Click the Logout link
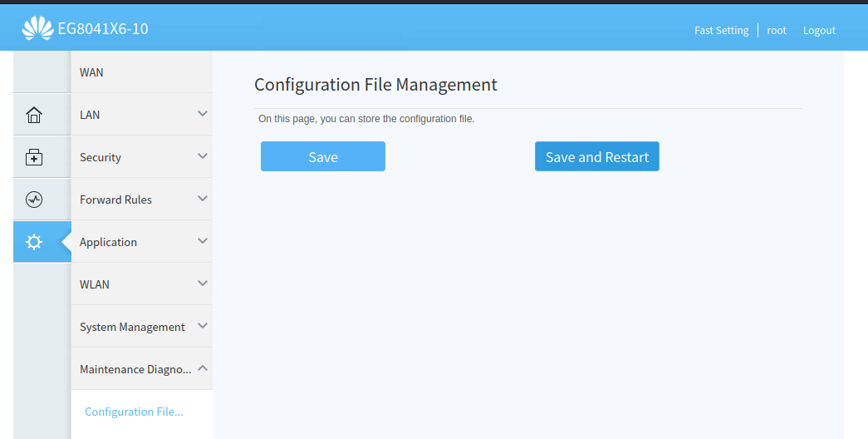Image resolution: width=868 pixels, height=439 pixels. tap(819, 31)
